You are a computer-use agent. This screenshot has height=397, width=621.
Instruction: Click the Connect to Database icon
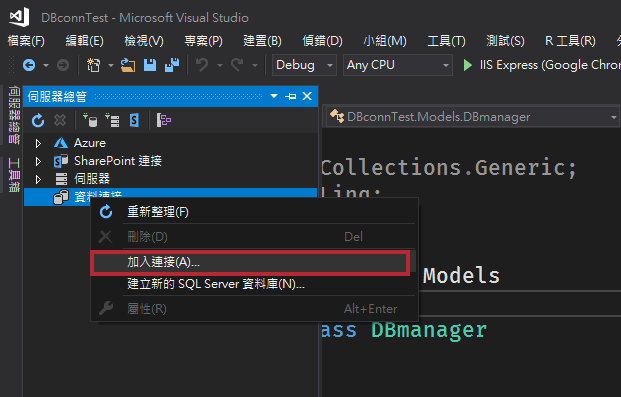point(90,120)
